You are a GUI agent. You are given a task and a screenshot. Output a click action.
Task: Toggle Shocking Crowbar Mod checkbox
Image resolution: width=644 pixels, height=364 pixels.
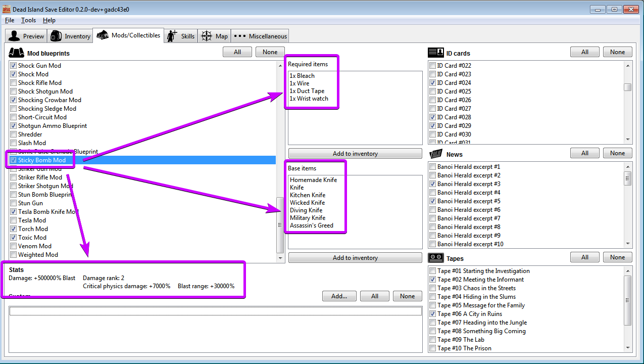coord(14,100)
